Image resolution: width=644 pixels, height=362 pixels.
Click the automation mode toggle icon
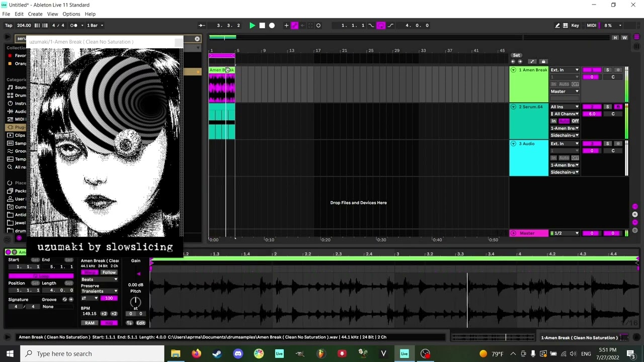point(532,61)
